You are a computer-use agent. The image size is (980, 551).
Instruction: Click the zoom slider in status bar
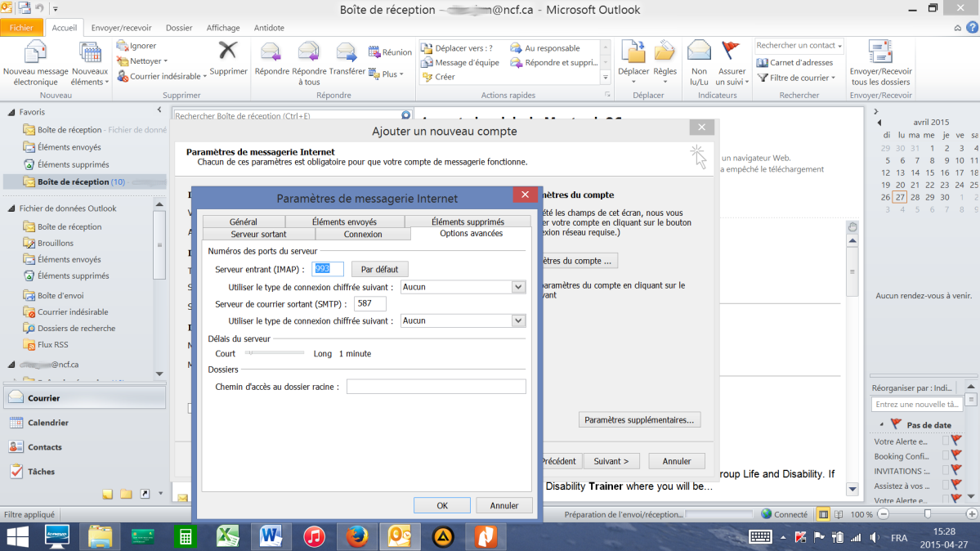(928, 514)
